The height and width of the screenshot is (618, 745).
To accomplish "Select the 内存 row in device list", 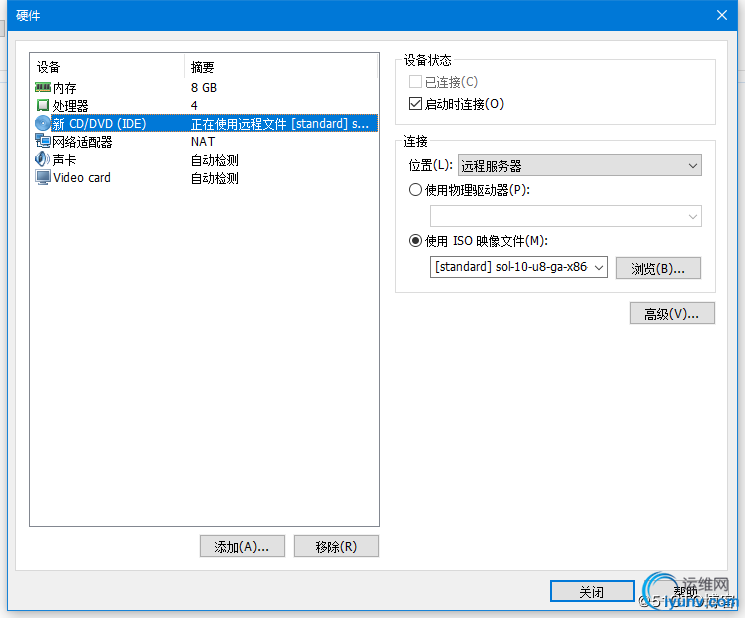I will [204, 87].
